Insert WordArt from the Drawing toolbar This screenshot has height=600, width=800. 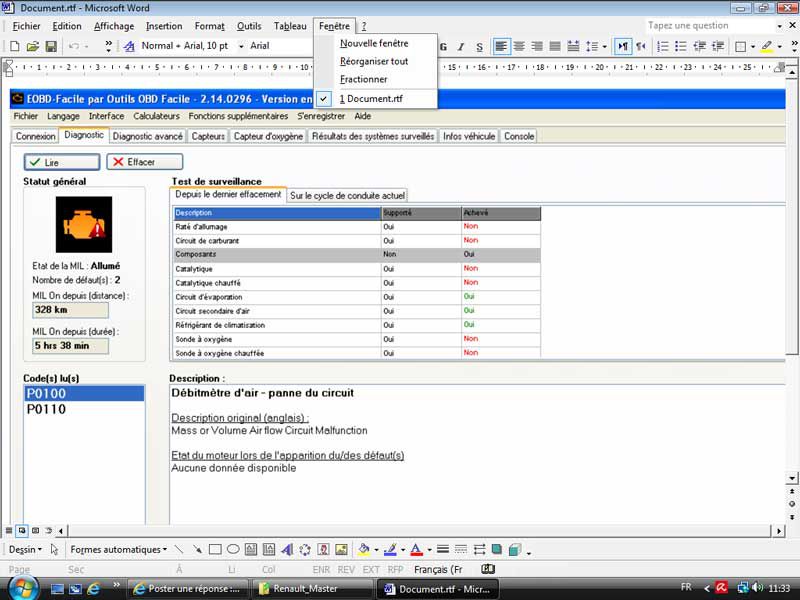[x=287, y=549]
